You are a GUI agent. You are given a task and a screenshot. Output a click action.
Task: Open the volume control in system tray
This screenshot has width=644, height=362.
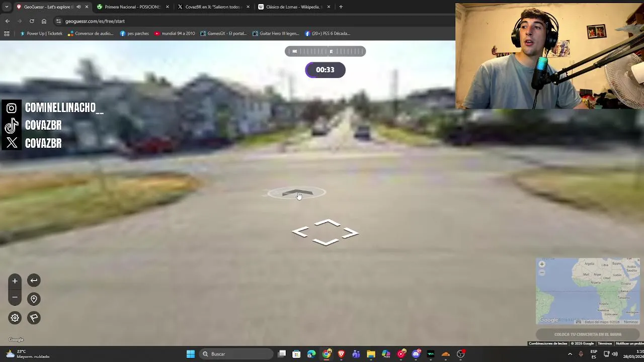point(615,354)
